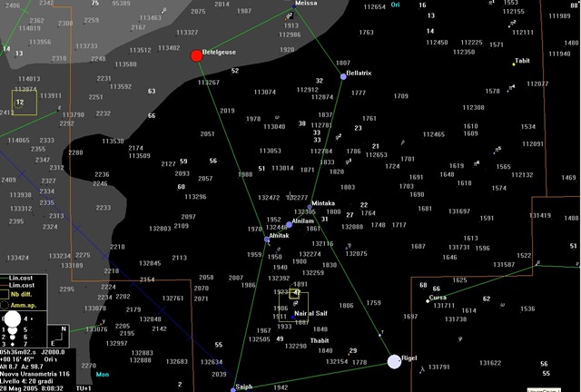Select the Amm.ap. open cluster legend circle

(5, 305)
